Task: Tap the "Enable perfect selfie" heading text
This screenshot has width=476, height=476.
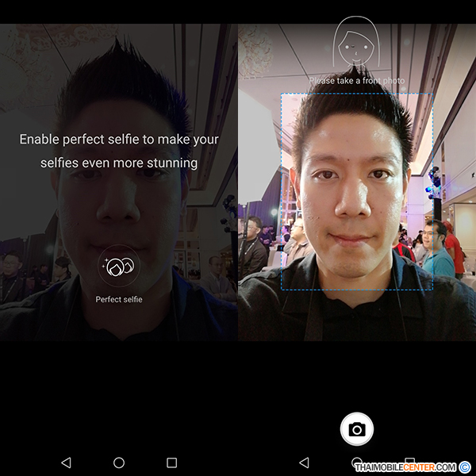Action: coord(119,140)
